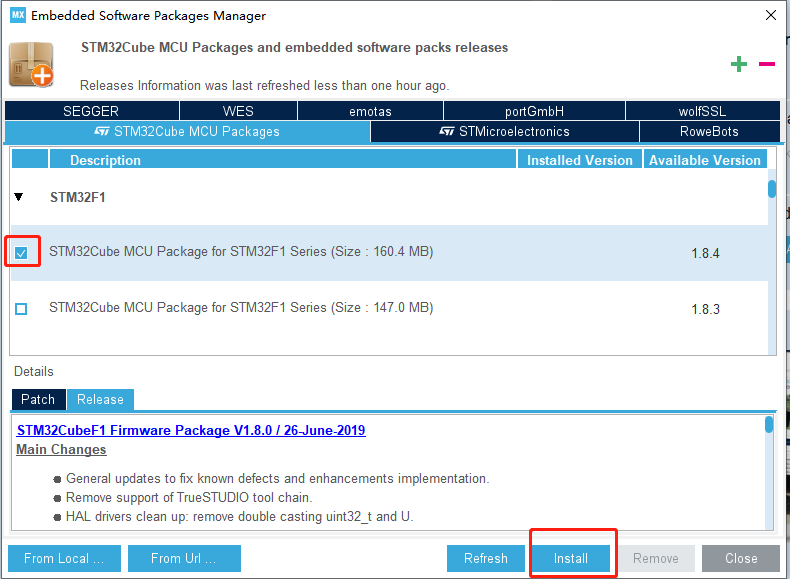790x579 pixels.
Task: Click the Available Version column header
Action: (705, 159)
